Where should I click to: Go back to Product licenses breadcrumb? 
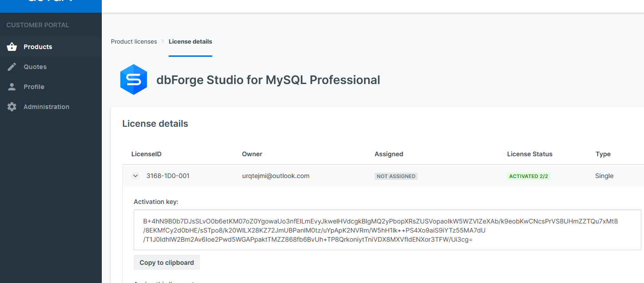134,41
